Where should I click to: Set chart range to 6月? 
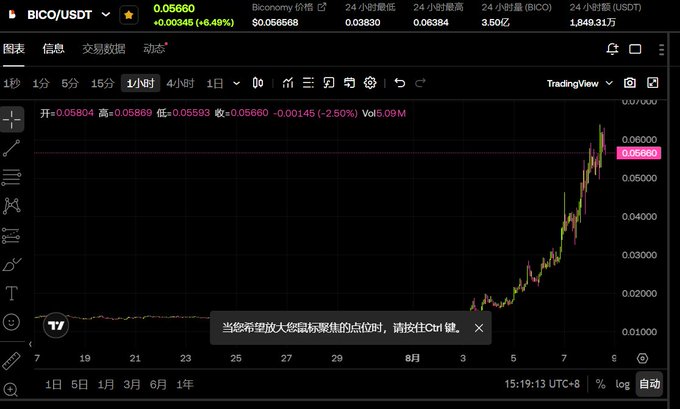158,384
